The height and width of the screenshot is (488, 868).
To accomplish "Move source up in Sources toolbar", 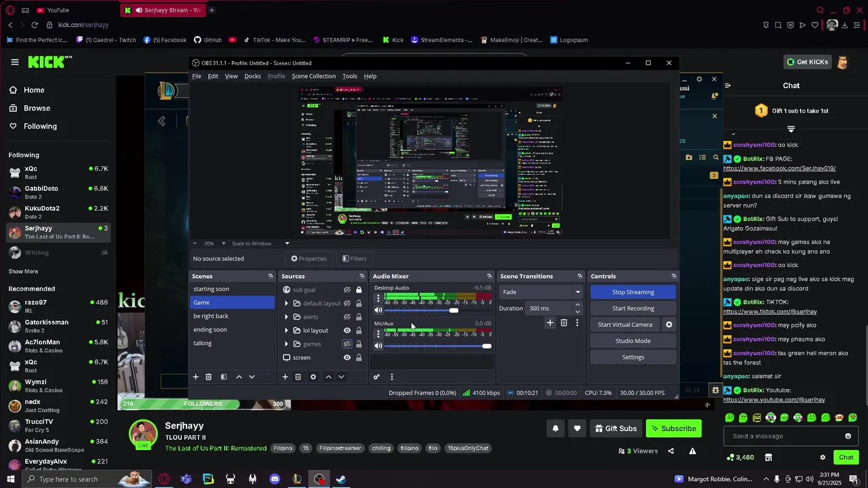I will click(x=328, y=377).
